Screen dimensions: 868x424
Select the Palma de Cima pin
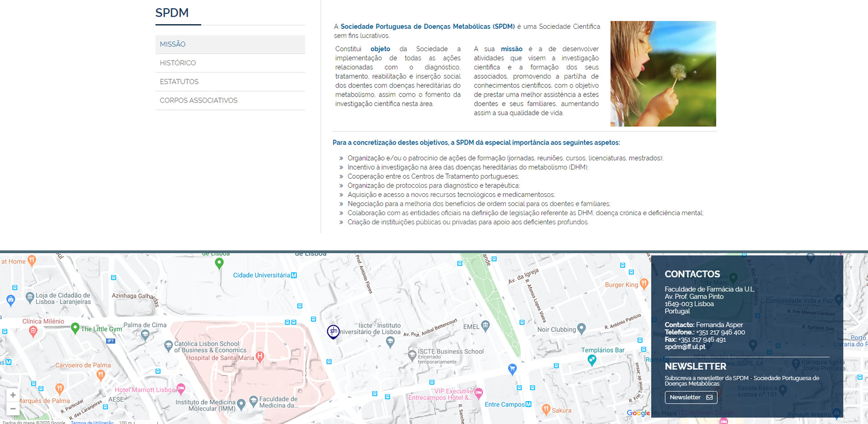145,335
